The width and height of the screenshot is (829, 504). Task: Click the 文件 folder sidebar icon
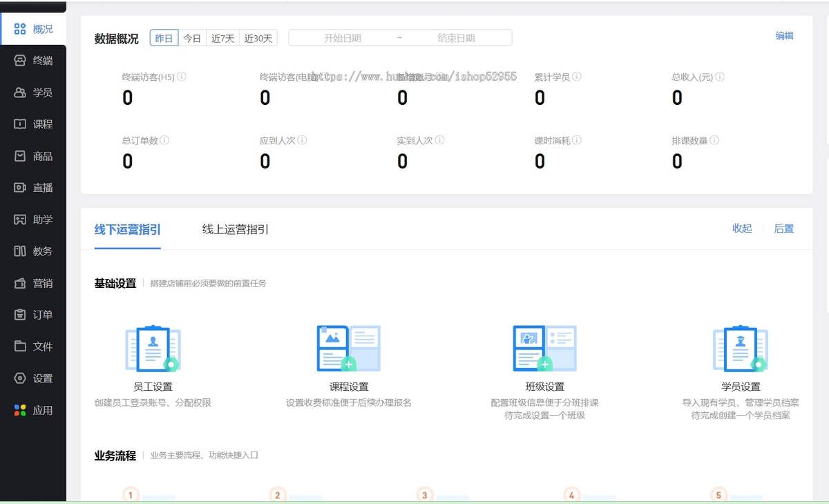tap(20, 347)
